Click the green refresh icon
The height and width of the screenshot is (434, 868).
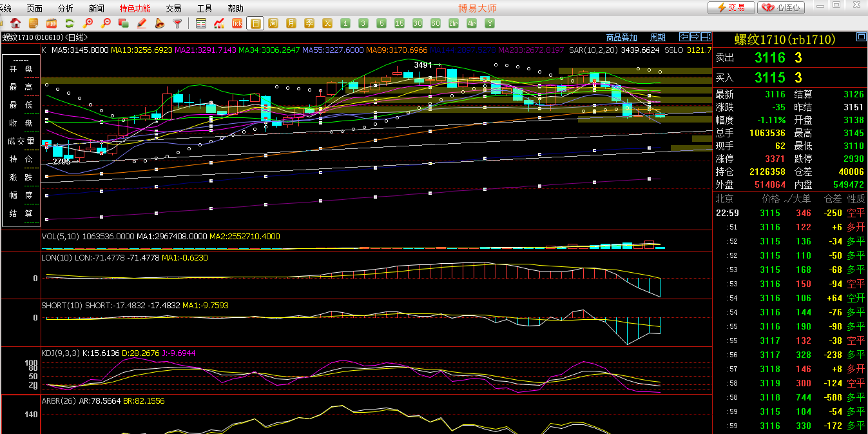point(69,23)
